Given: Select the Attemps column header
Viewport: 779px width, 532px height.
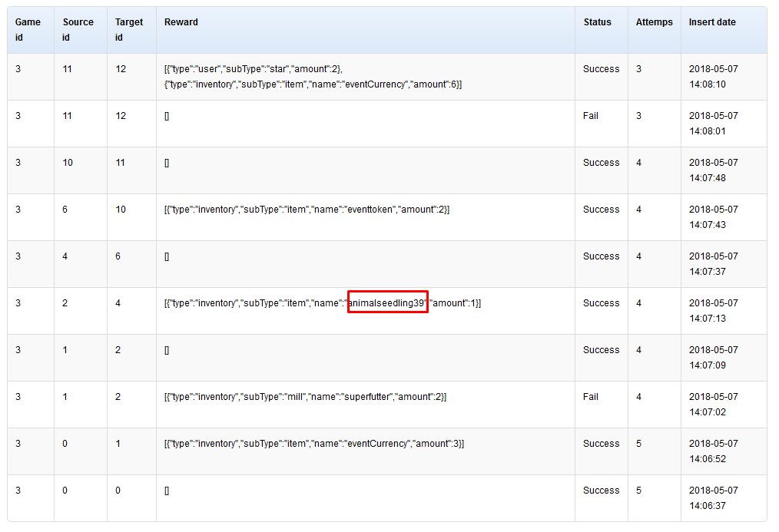Looking at the screenshot, I should click(x=654, y=22).
